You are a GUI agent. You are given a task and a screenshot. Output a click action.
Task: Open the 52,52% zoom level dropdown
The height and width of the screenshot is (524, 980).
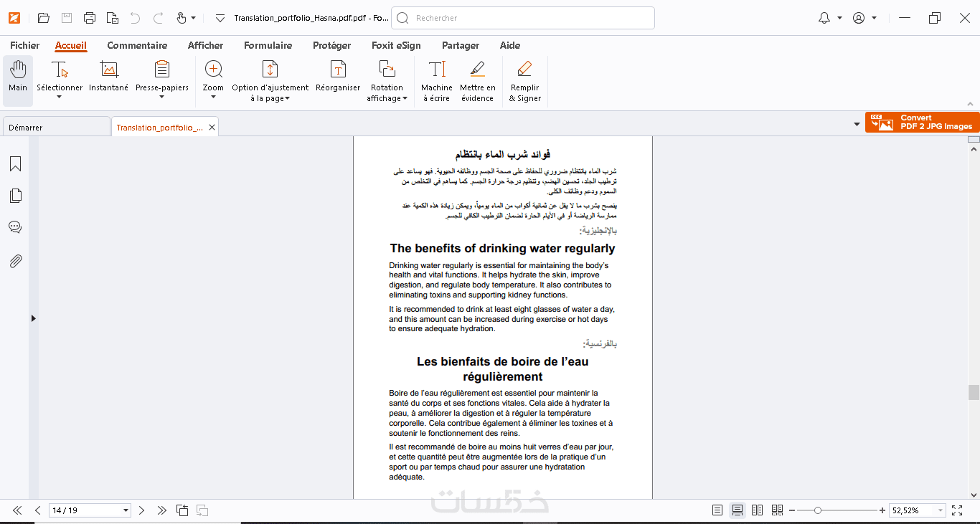941,510
